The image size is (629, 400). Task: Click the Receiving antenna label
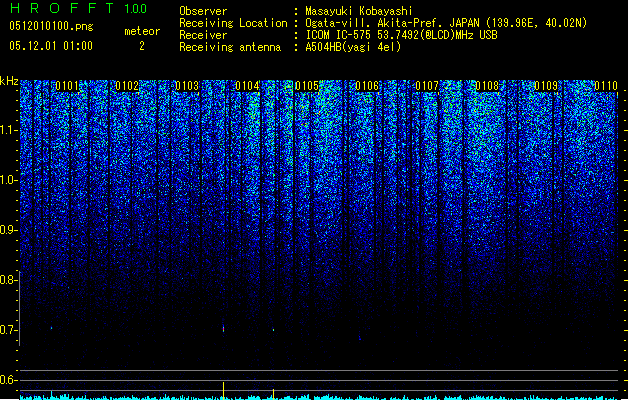pyautogui.click(x=230, y=47)
